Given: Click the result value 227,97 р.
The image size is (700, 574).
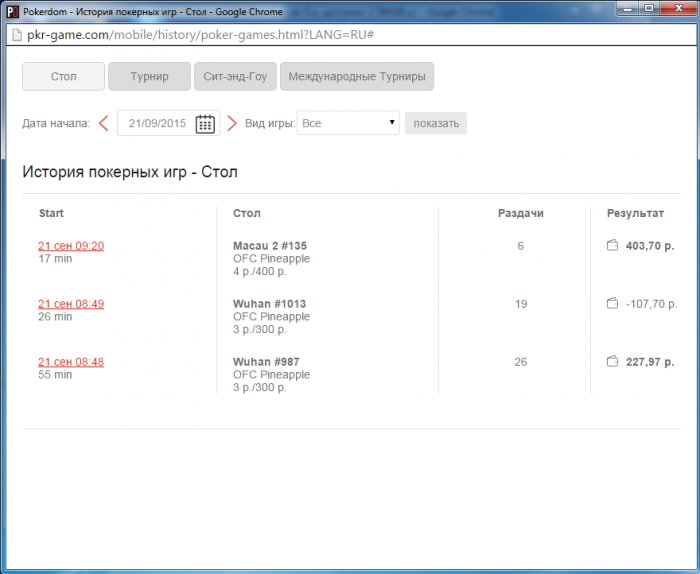Looking at the screenshot, I should click(x=650, y=362).
